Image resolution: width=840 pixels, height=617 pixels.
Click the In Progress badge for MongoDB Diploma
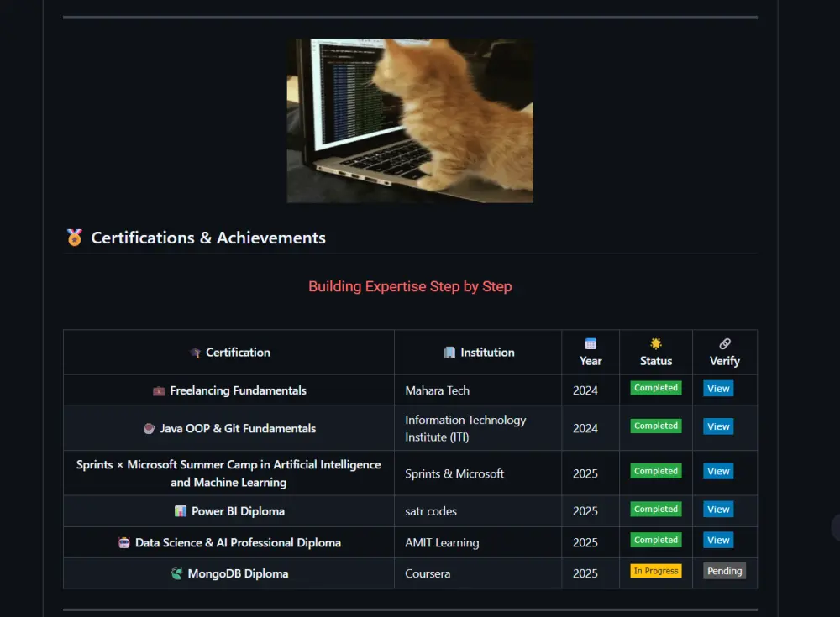tap(655, 571)
